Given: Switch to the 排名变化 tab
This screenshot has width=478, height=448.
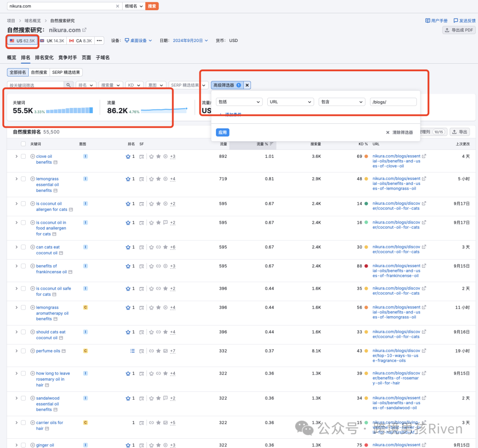Looking at the screenshot, I should pyautogui.click(x=44, y=57).
